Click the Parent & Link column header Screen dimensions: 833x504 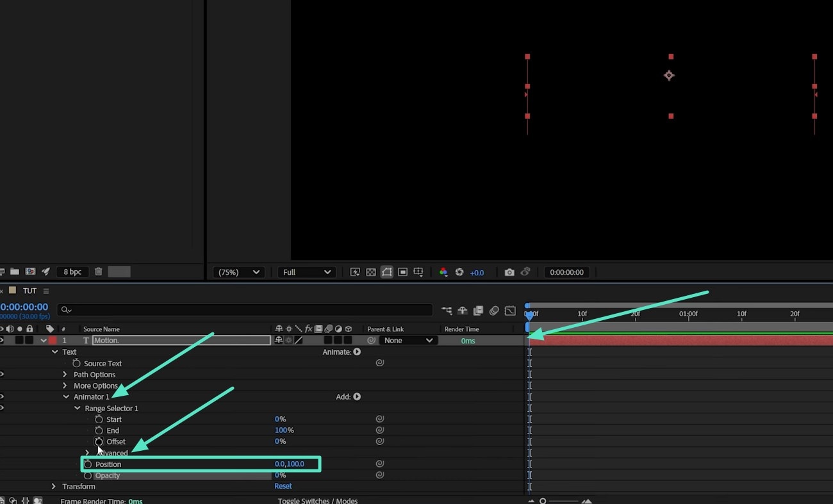click(385, 329)
